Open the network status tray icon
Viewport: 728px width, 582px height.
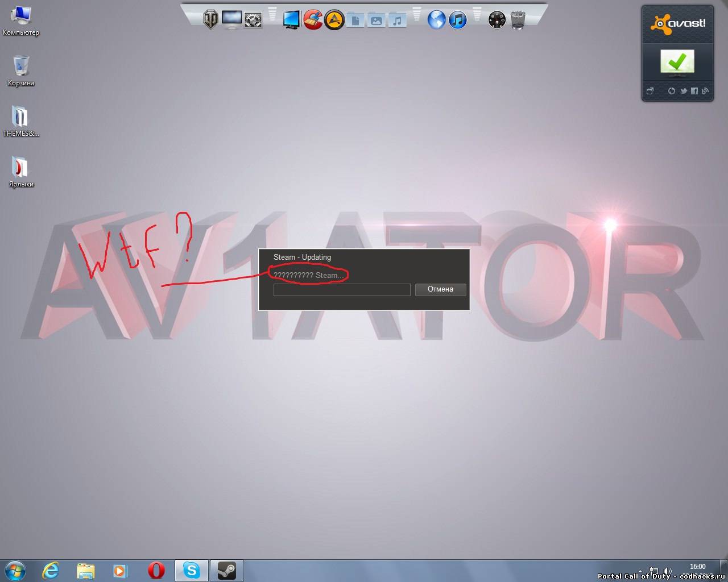point(654,571)
